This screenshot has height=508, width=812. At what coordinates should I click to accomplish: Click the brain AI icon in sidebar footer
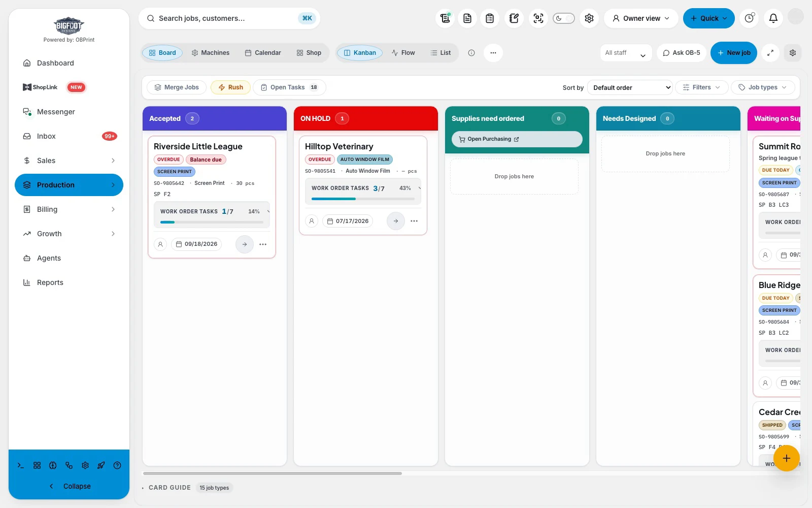[53, 465]
